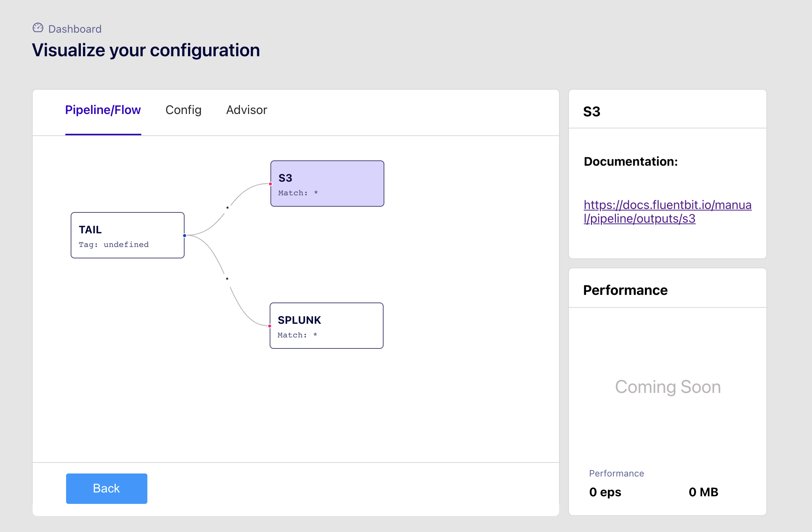Click the asterisk label on SPLUNK edge

pos(227,279)
